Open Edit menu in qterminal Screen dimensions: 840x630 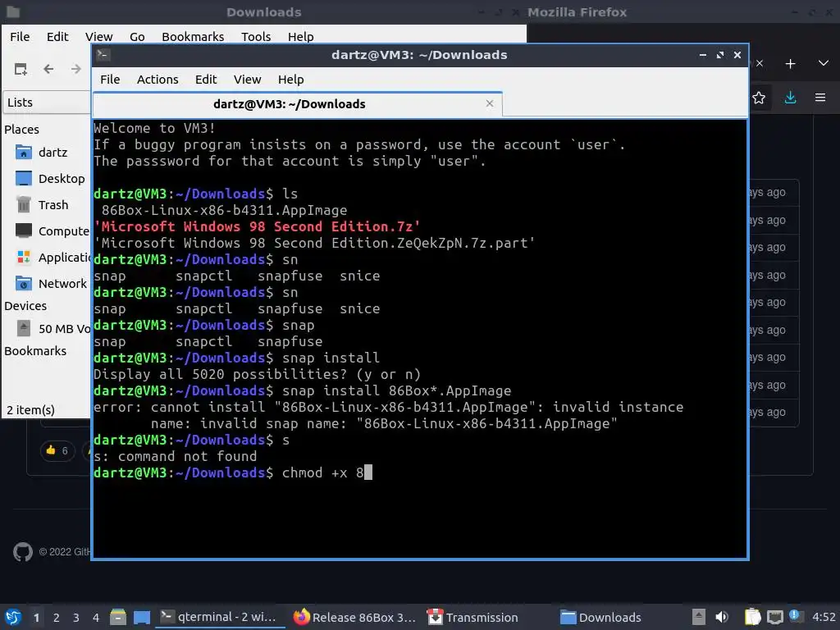(x=206, y=80)
